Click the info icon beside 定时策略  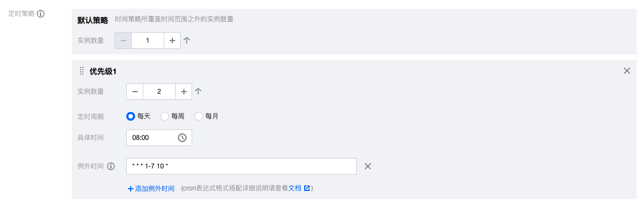pyautogui.click(x=40, y=14)
